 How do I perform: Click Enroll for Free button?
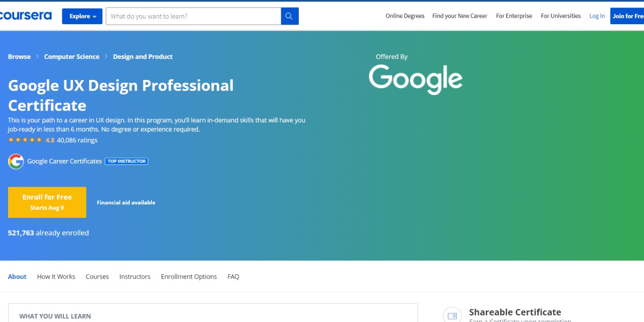[x=47, y=202]
